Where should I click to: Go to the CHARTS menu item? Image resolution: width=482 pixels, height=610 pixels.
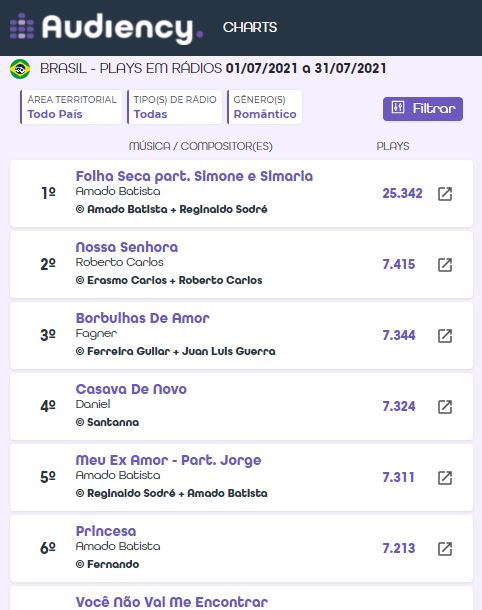click(x=250, y=27)
